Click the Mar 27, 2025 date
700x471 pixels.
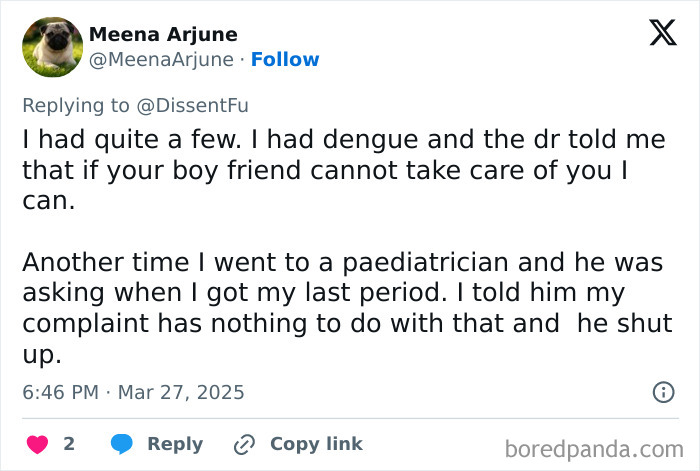[180, 392]
